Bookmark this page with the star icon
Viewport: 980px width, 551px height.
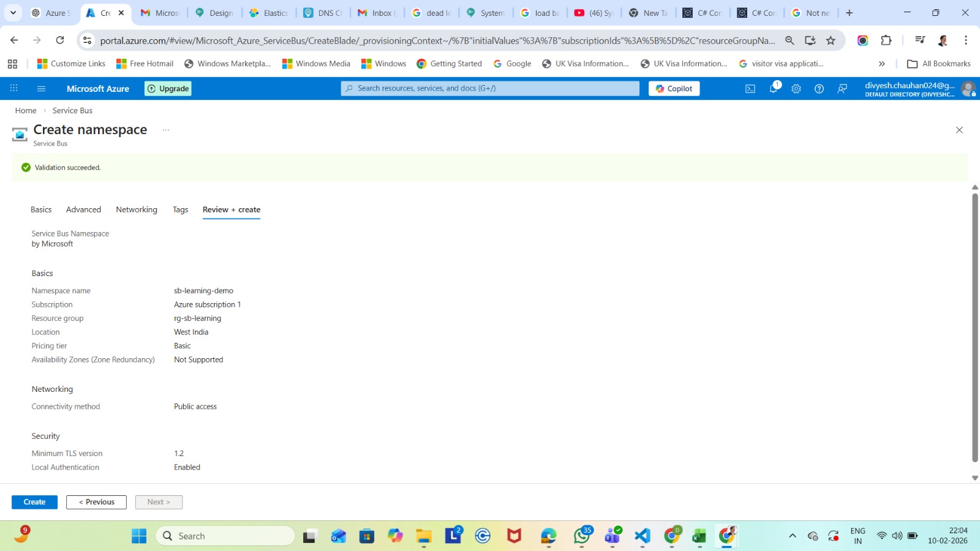point(831,40)
